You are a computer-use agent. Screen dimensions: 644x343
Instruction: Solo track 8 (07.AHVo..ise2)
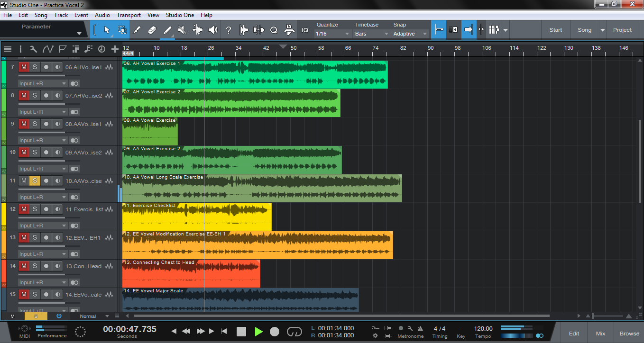click(x=35, y=96)
